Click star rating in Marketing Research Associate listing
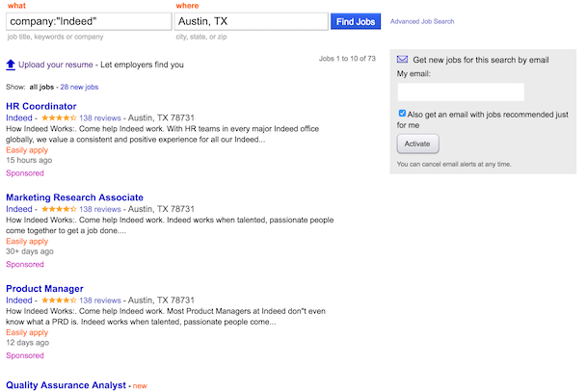Viewport: 586px width, 392px height. coord(59,209)
